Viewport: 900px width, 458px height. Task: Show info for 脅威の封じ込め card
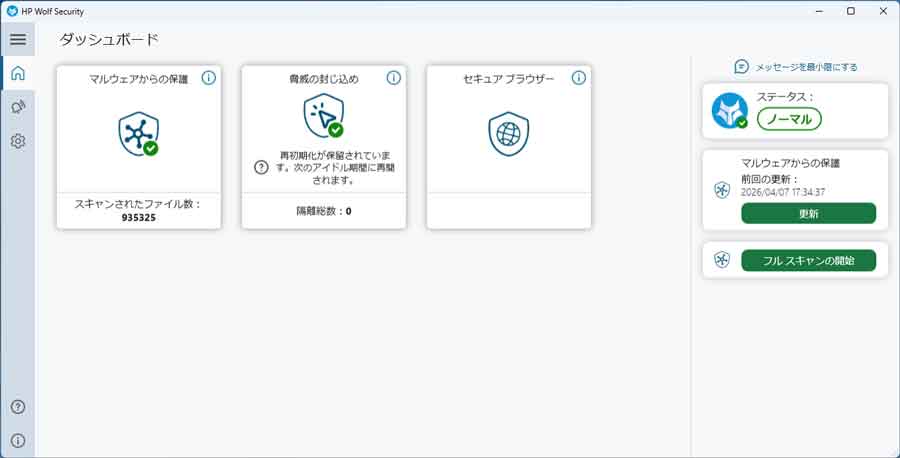coord(393,78)
